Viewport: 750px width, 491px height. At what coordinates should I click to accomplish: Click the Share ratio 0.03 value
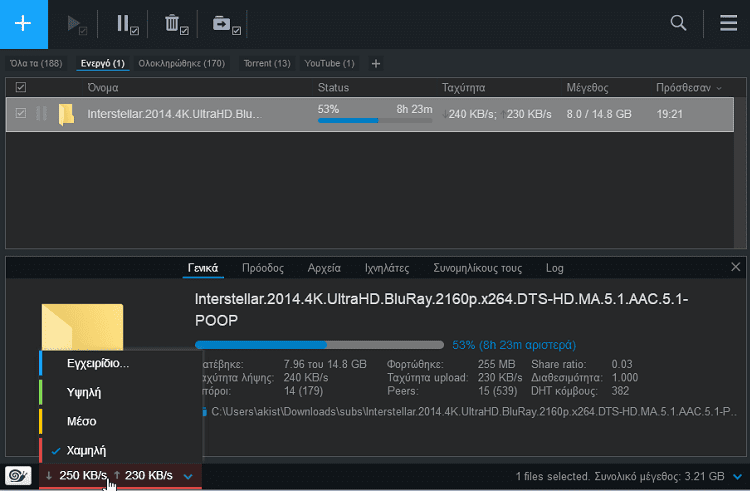(622, 364)
